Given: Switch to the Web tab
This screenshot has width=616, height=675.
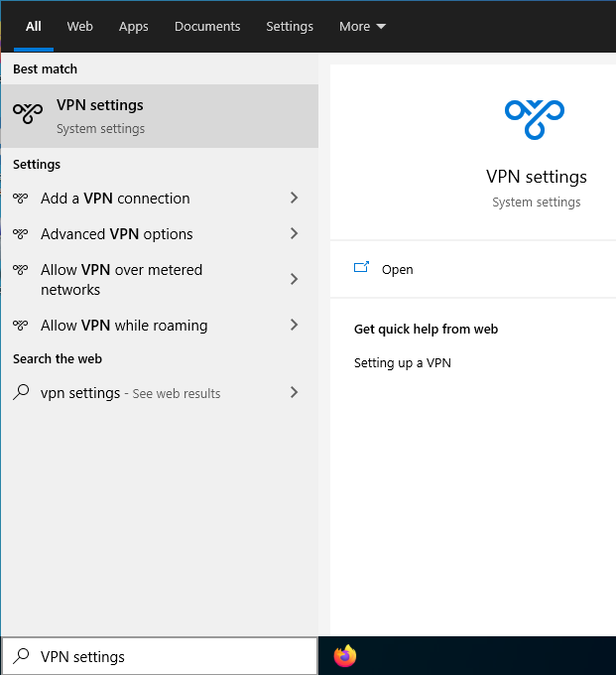Looking at the screenshot, I should click(79, 26).
